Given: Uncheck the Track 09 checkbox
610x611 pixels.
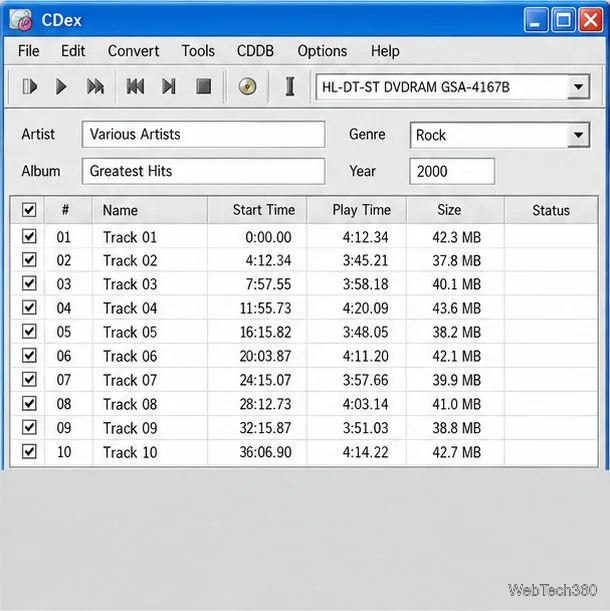Looking at the screenshot, I should click(29, 427).
